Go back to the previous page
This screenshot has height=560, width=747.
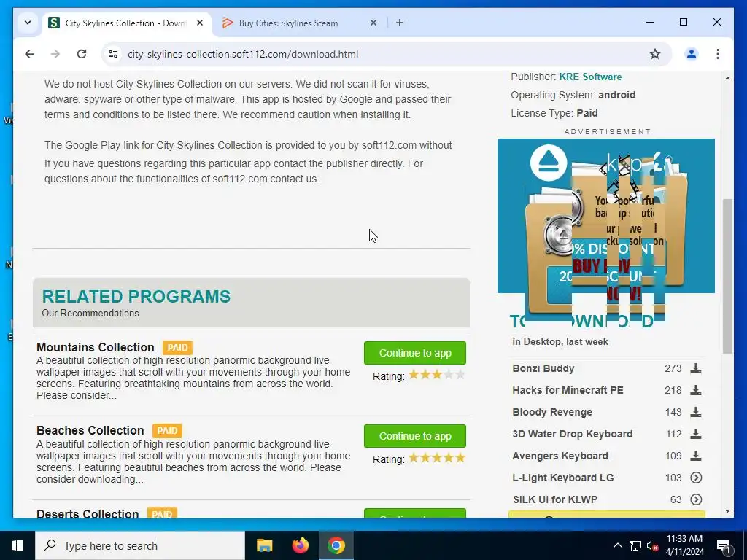(x=29, y=54)
